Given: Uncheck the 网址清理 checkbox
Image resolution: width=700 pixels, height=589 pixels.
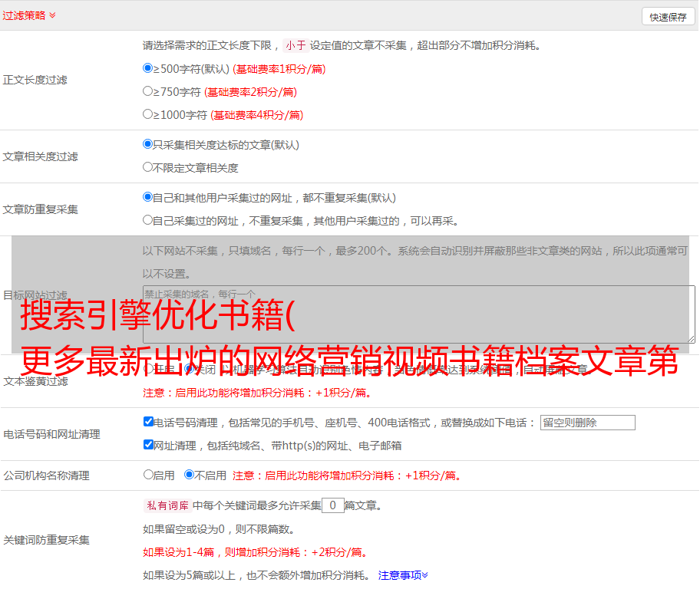Looking at the screenshot, I should (149, 445).
